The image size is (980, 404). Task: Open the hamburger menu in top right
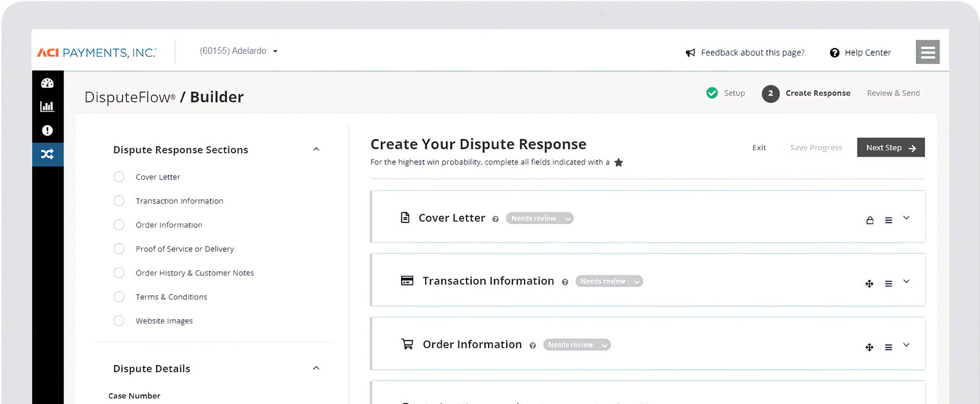(x=927, y=52)
